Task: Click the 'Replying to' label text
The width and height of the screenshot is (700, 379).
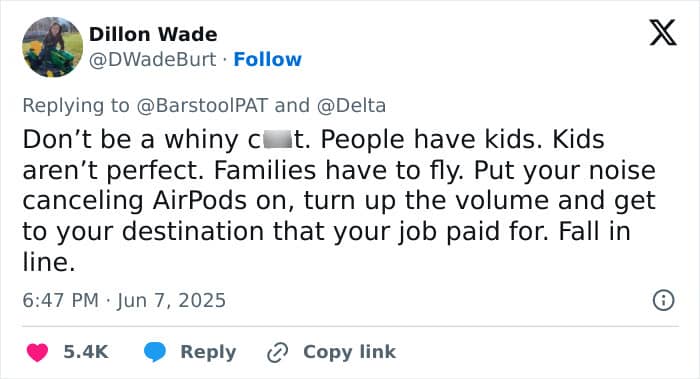Action: click(76, 106)
